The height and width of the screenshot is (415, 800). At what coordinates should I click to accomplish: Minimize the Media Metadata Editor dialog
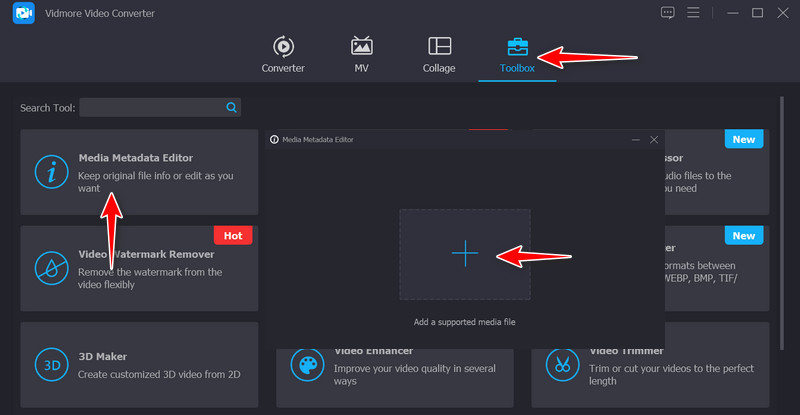tap(633, 140)
